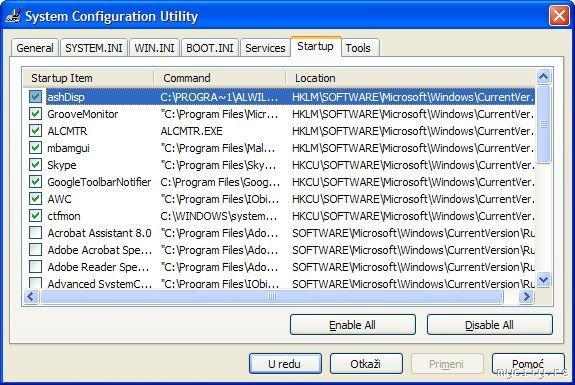Click the System Configuration Utility title icon
The height and width of the screenshot is (385, 575).
tap(13, 16)
